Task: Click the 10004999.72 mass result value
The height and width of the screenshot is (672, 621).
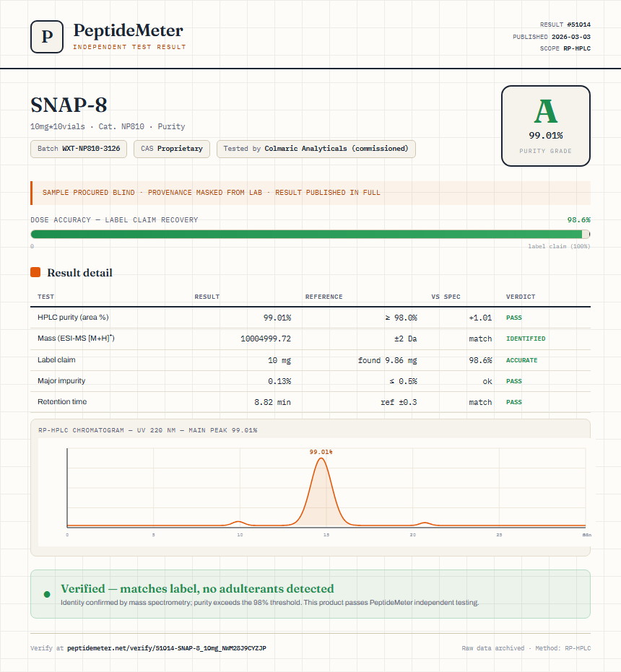Action: pos(266,339)
